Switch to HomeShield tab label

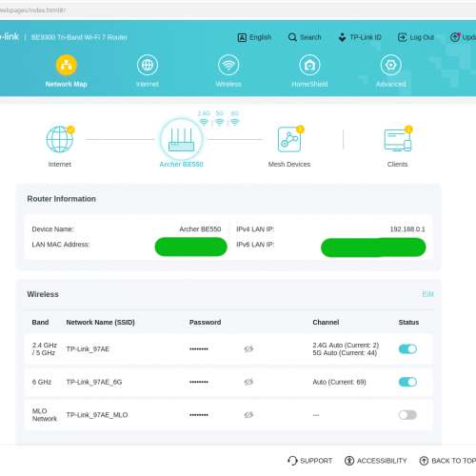[x=309, y=84]
